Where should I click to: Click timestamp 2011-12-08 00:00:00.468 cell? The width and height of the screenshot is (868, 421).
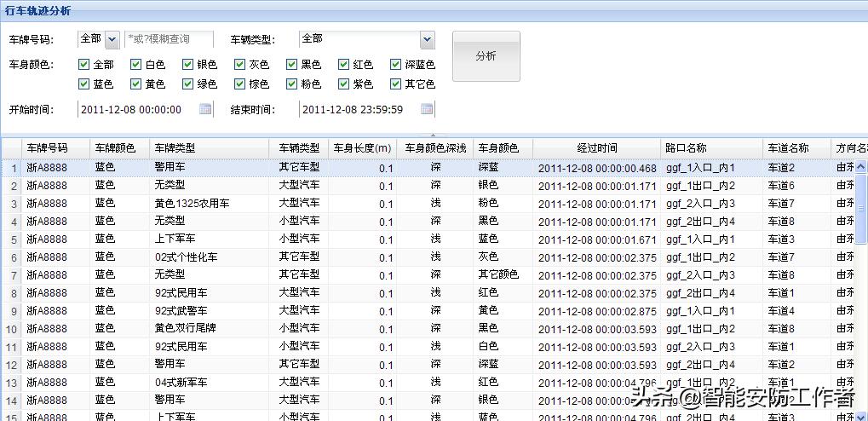[x=597, y=168]
